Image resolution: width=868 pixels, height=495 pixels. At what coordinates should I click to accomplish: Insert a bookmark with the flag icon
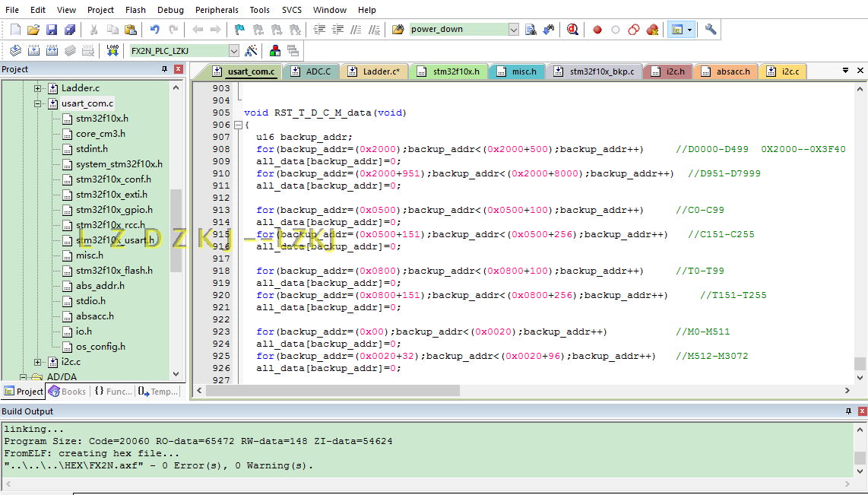239,30
